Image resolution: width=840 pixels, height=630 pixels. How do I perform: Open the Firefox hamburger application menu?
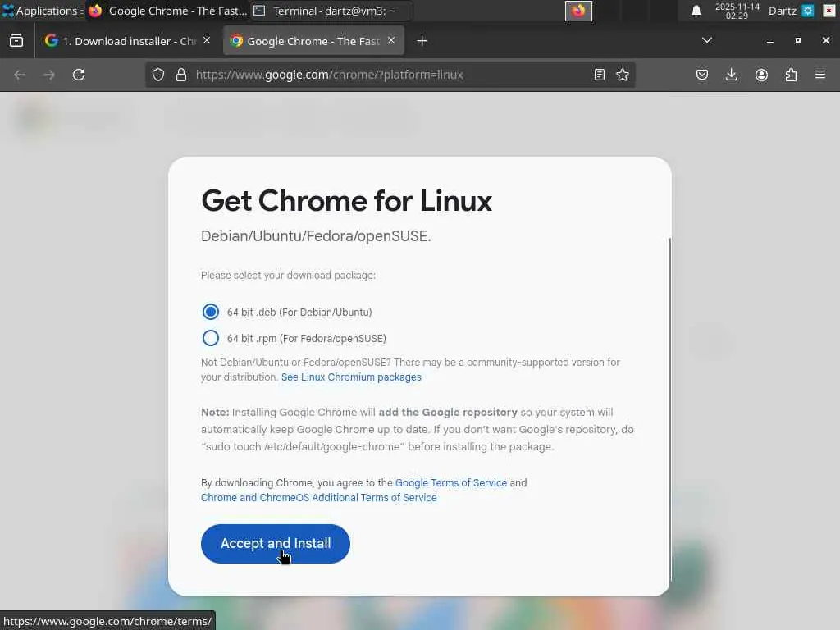coord(820,75)
